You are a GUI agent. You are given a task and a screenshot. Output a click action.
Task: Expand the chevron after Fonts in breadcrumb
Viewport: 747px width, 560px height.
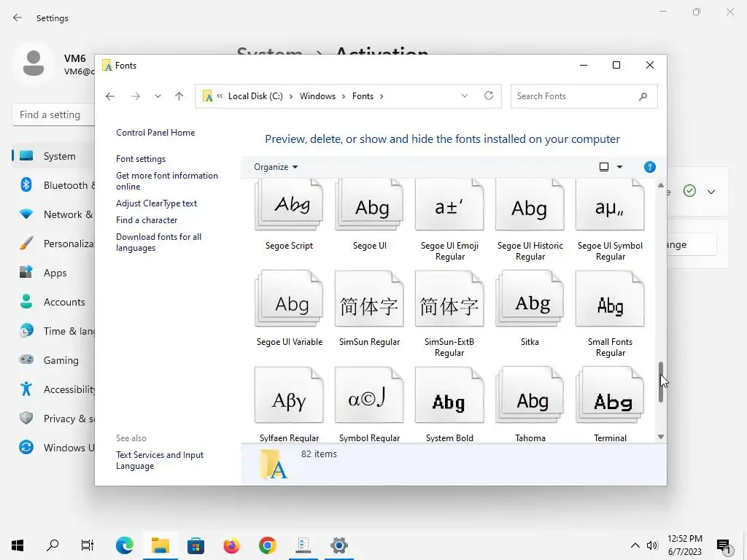point(381,96)
